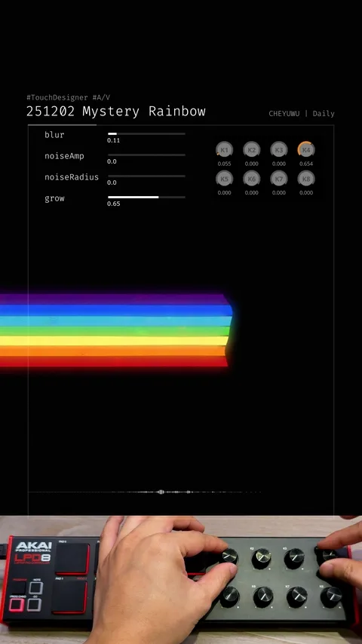
Task: Click the K1 value 0.055
Action: [x=224, y=164]
